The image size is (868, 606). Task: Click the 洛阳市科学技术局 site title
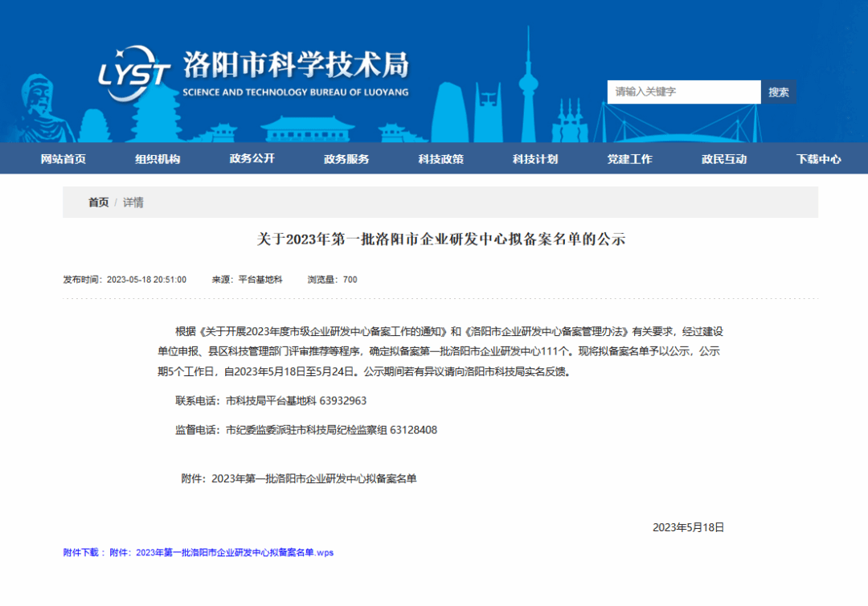[296, 64]
